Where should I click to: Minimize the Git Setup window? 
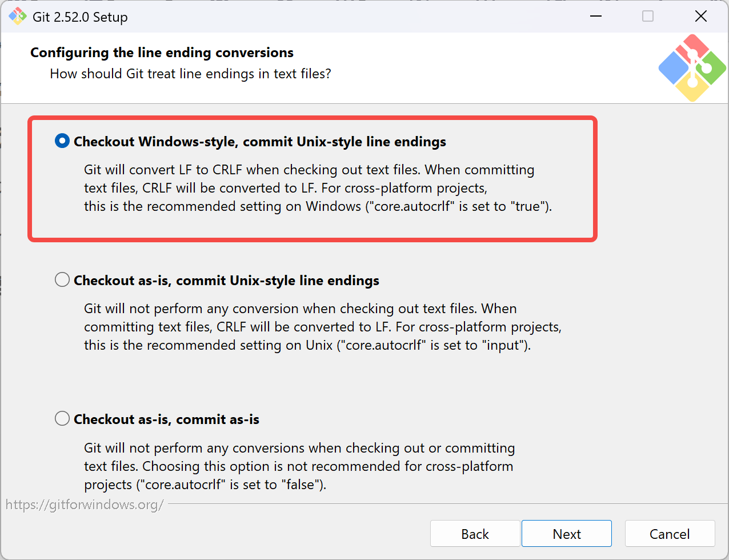coord(596,16)
